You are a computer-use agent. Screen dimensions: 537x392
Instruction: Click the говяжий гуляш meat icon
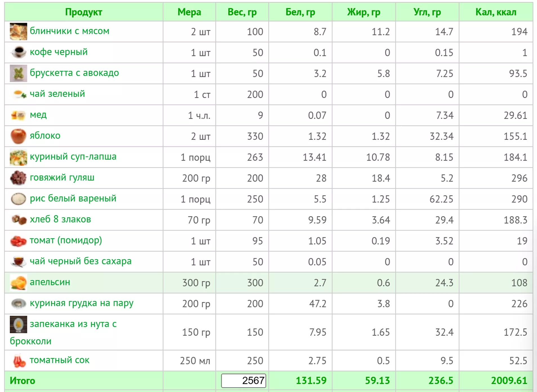(x=18, y=178)
